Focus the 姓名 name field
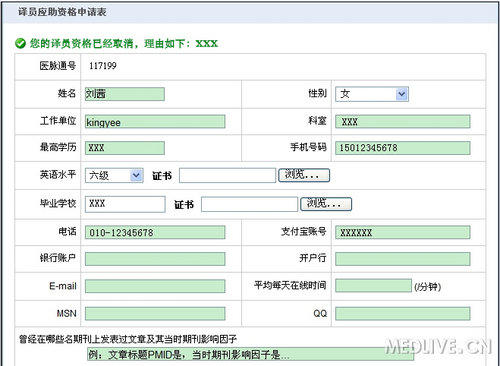This screenshot has width=500, height=366. coord(125,94)
